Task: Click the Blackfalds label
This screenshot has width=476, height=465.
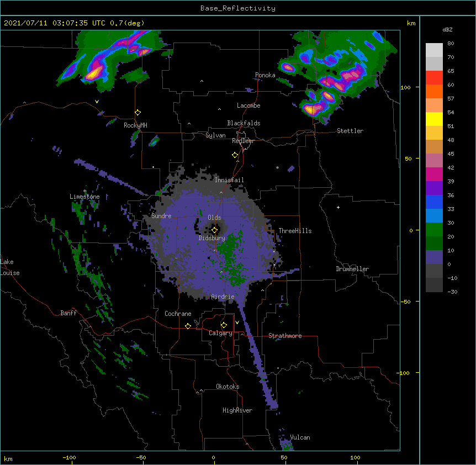Action: pos(244,123)
